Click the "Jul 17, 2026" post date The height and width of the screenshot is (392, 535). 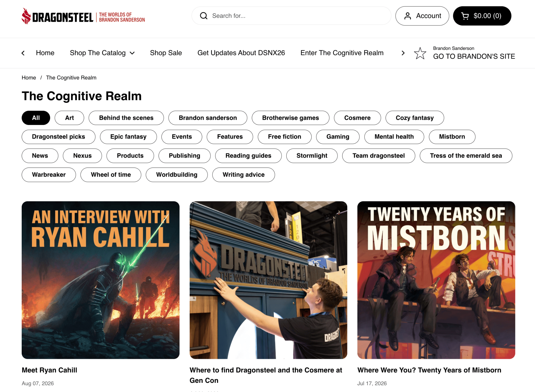pyautogui.click(x=372, y=383)
